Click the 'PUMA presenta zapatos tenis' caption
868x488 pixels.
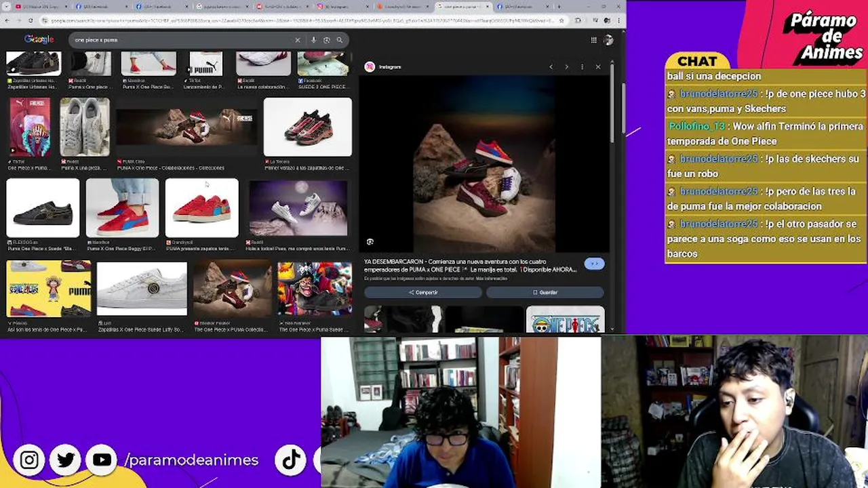click(201, 249)
